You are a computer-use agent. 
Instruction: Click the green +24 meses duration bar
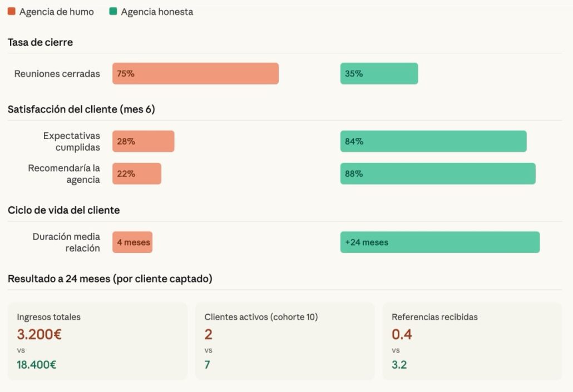coord(439,242)
